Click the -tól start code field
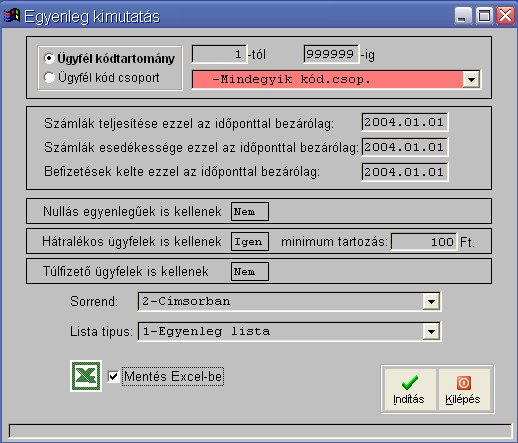Viewport: 518px width, 443px height. [219, 54]
